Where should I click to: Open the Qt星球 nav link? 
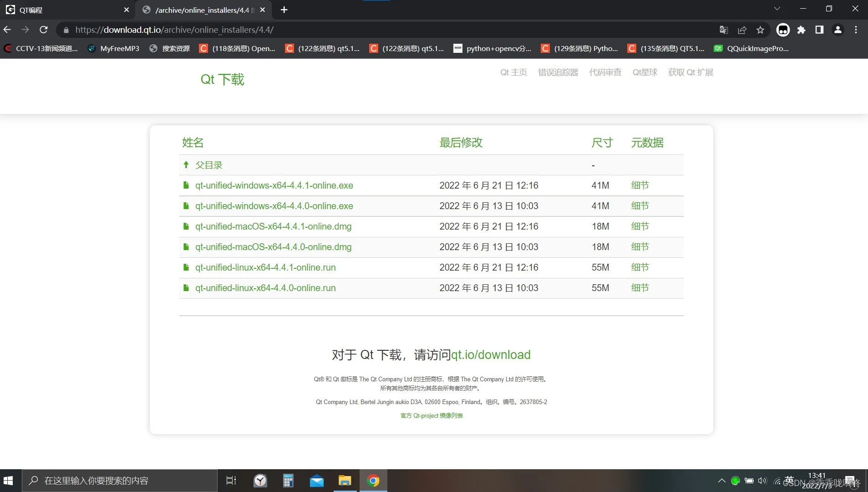pyautogui.click(x=645, y=72)
